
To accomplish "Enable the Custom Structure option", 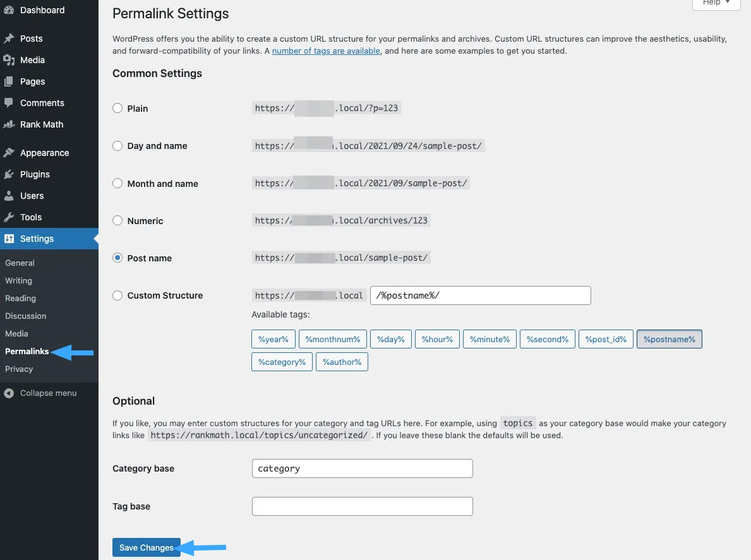I will (x=117, y=295).
